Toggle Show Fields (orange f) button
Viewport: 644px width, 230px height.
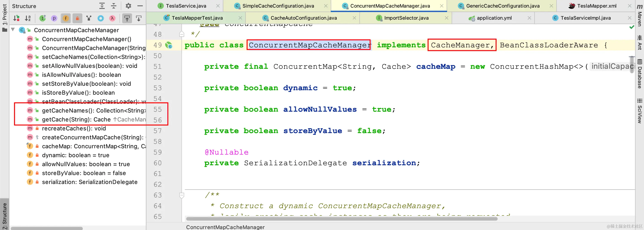click(x=66, y=18)
